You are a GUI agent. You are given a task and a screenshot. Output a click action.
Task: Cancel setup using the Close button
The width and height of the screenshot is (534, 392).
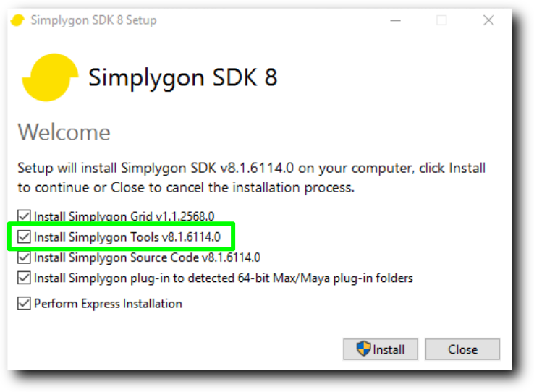tap(462, 349)
